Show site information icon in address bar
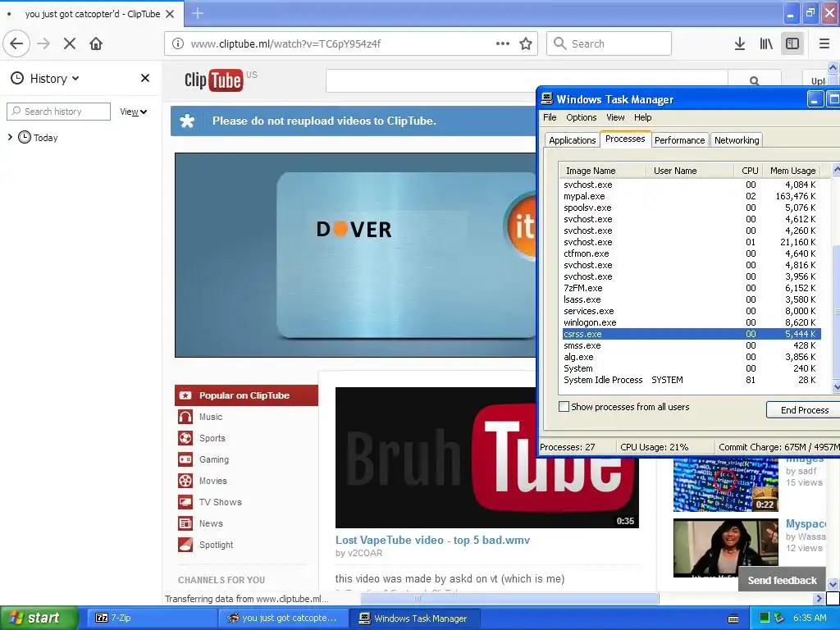The image size is (840, 630). point(178,43)
